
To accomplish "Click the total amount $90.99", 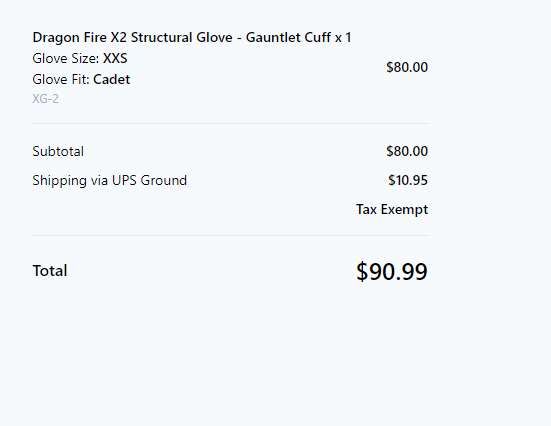I will 392,271.
